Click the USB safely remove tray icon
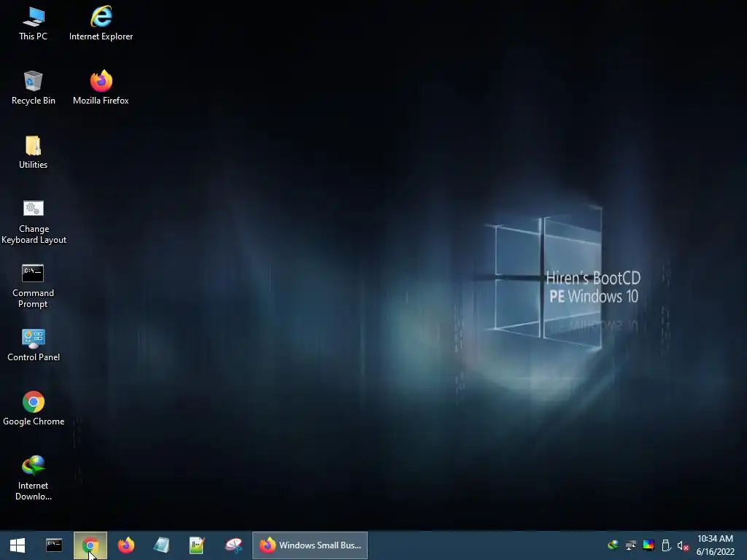 coord(667,545)
